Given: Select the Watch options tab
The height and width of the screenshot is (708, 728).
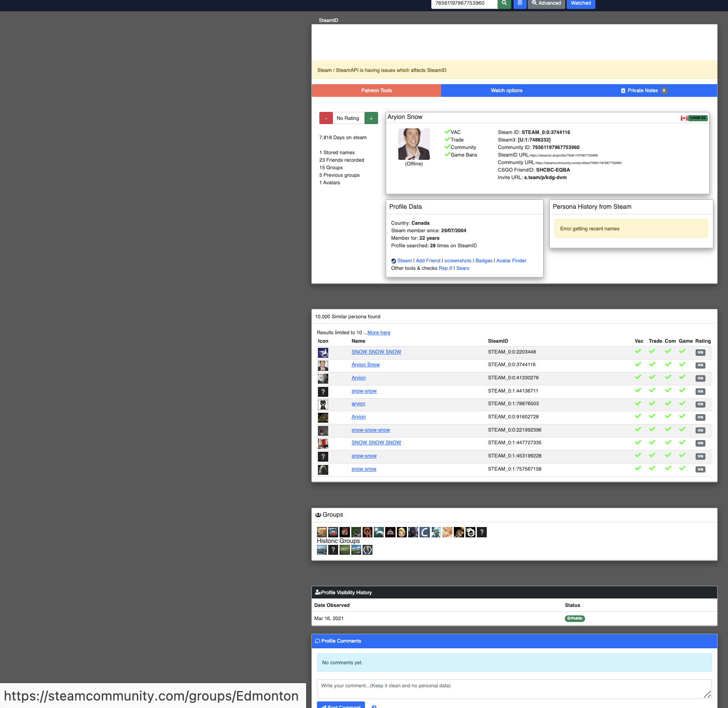Looking at the screenshot, I should (506, 91).
